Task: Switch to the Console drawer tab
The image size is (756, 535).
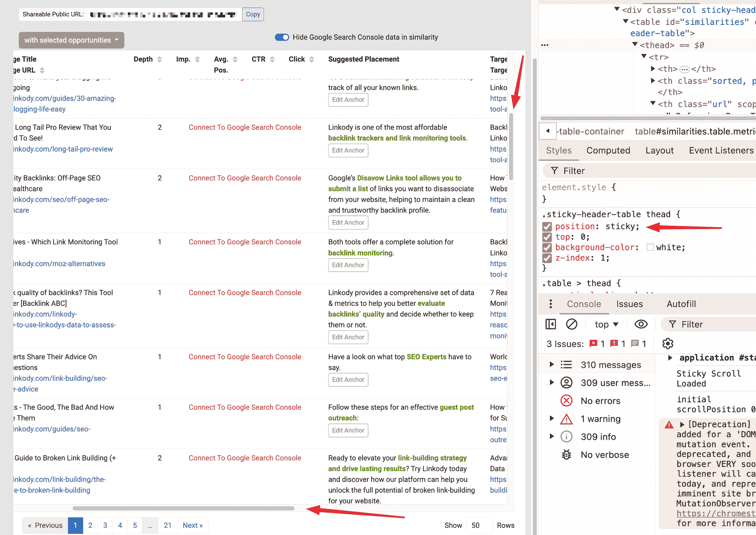Action: [x=584, y=304]
